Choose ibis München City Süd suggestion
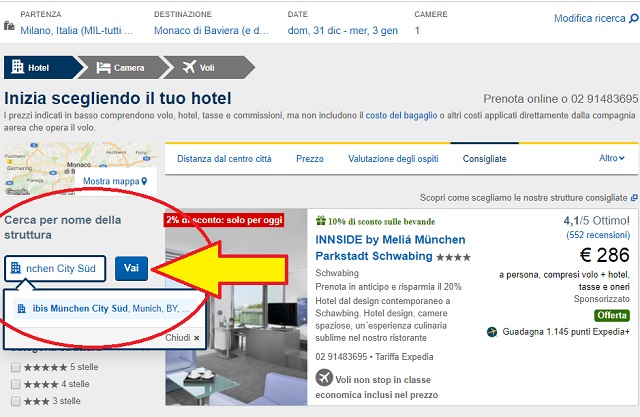 click(105, 308)
